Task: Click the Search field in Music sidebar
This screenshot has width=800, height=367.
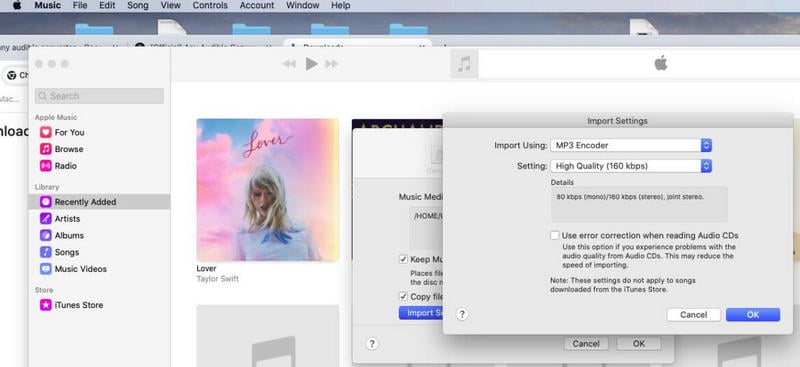Action: point(99,96)
